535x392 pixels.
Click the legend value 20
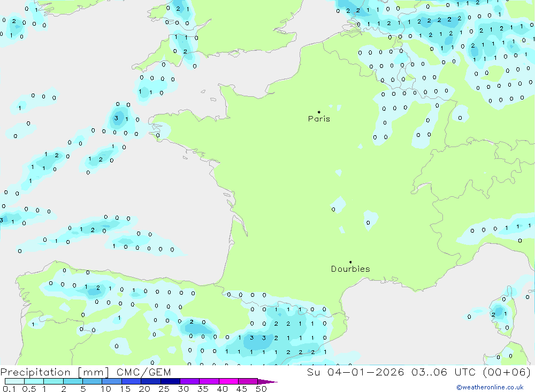tap(144, 389)
